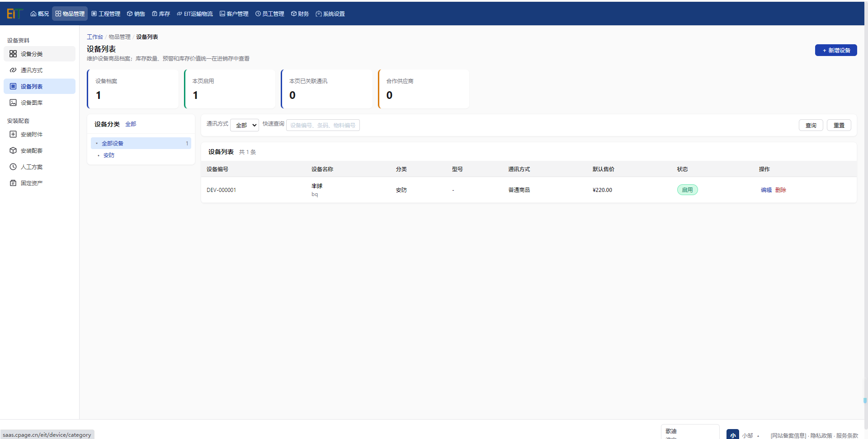Click the 安装附件 plus-box icon

(x=13, y=134)
